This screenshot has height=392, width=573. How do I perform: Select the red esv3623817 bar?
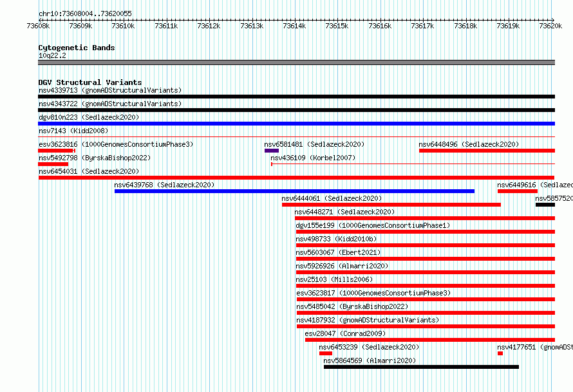click(x=426, y=299)
